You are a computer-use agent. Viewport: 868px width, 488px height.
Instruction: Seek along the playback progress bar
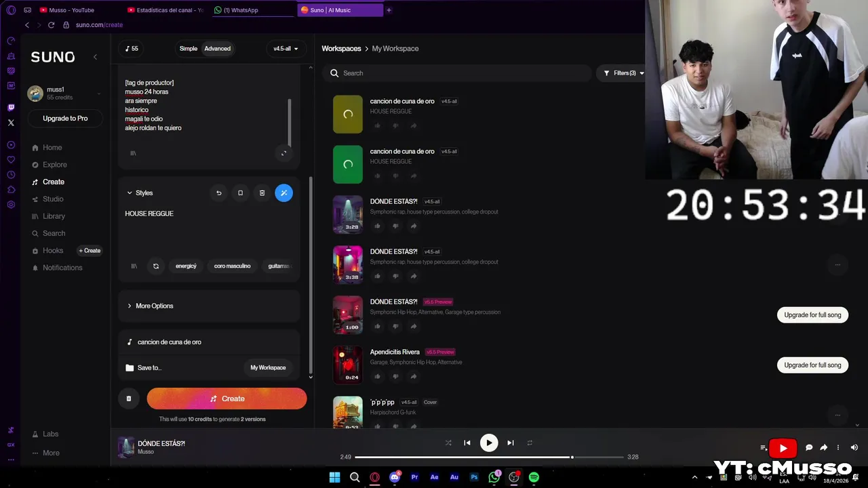489,457
